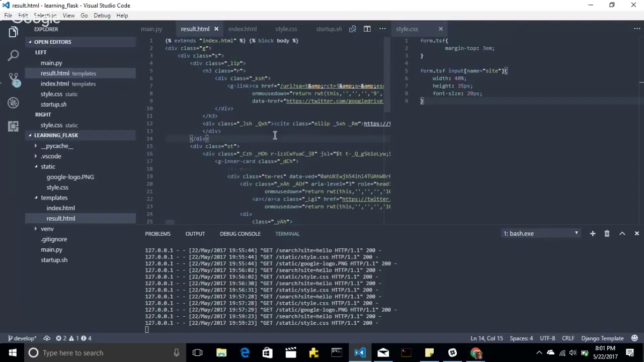
Task: Click the Open Changes icon in editor toolbar
Action: (x=353, y=29)
